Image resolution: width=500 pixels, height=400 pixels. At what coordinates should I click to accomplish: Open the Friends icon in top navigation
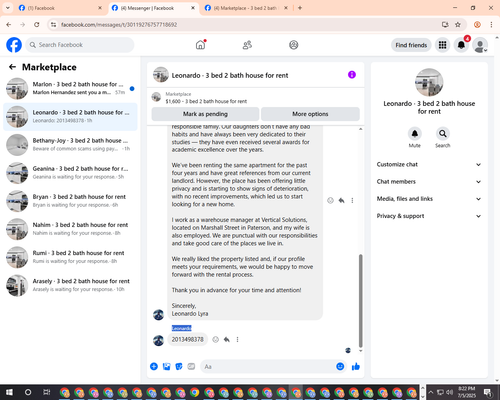click(247, 45)
